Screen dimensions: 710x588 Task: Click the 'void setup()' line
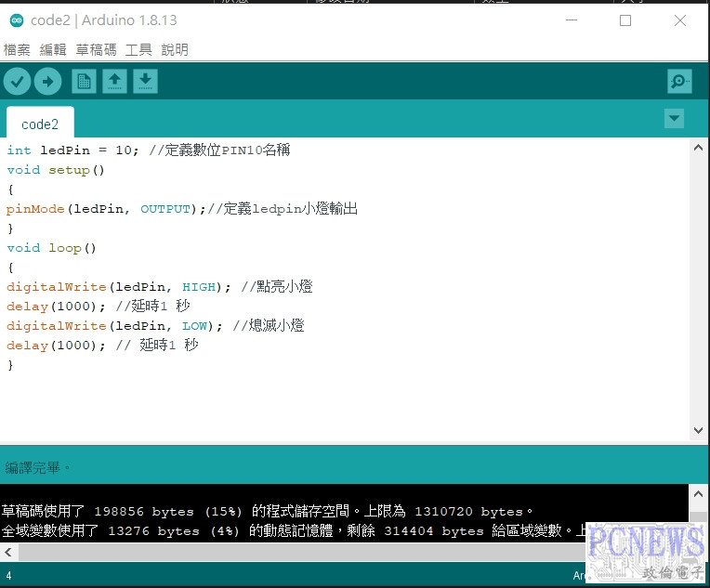coord(56,170)
